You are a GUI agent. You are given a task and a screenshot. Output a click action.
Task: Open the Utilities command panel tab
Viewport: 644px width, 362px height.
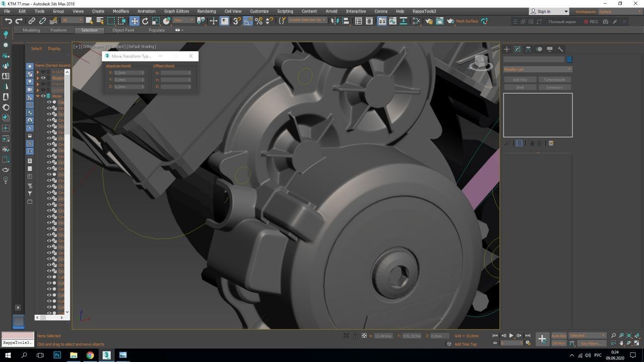560,49
